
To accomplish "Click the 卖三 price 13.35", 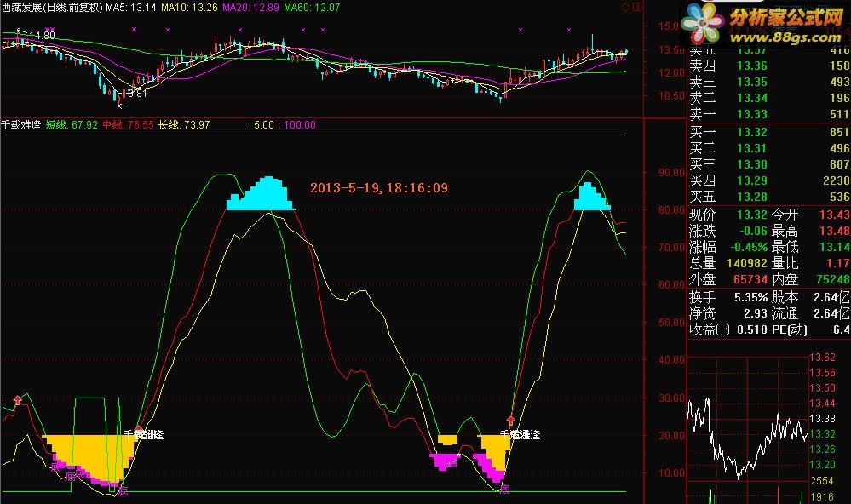I will click(751, 82).
